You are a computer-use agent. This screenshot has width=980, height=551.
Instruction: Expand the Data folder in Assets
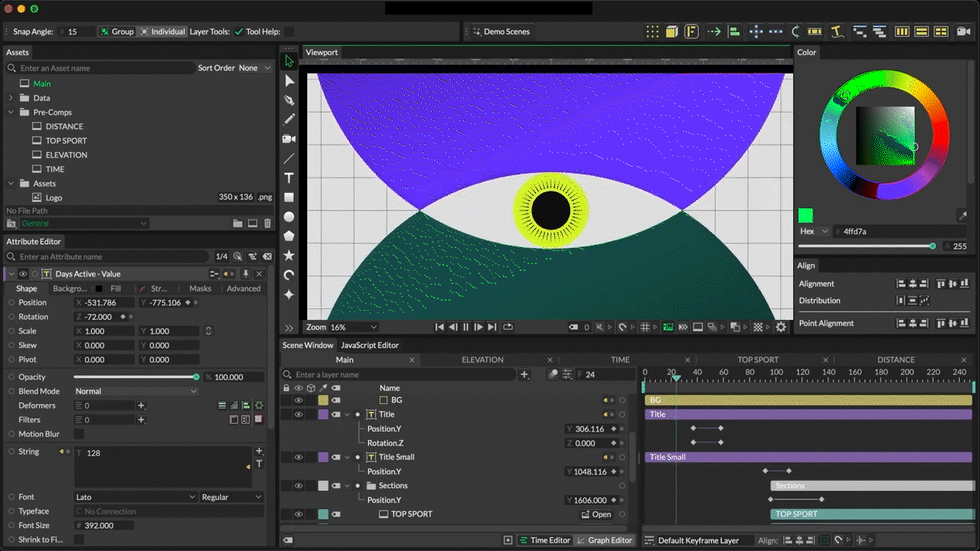(x=11, y=98)
